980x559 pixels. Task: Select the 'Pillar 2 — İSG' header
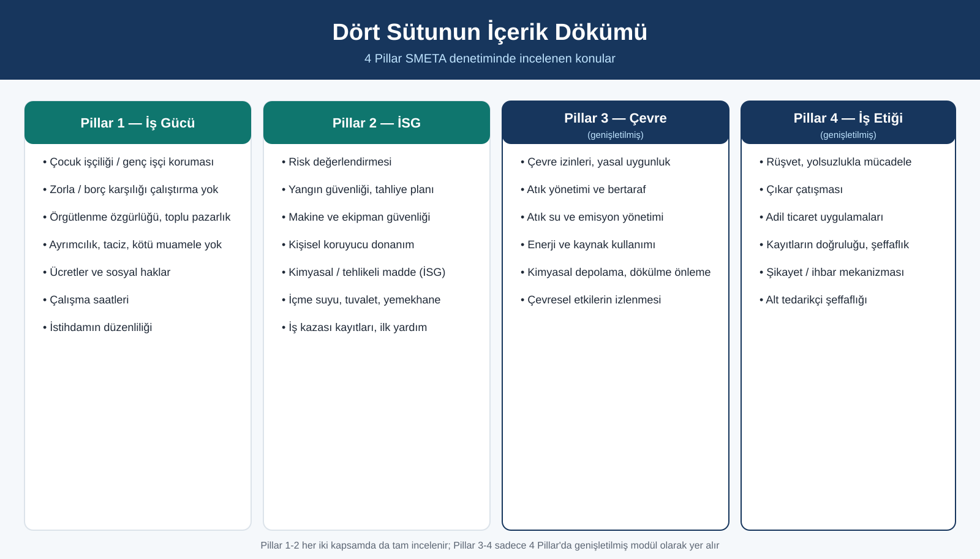point(377,123)
